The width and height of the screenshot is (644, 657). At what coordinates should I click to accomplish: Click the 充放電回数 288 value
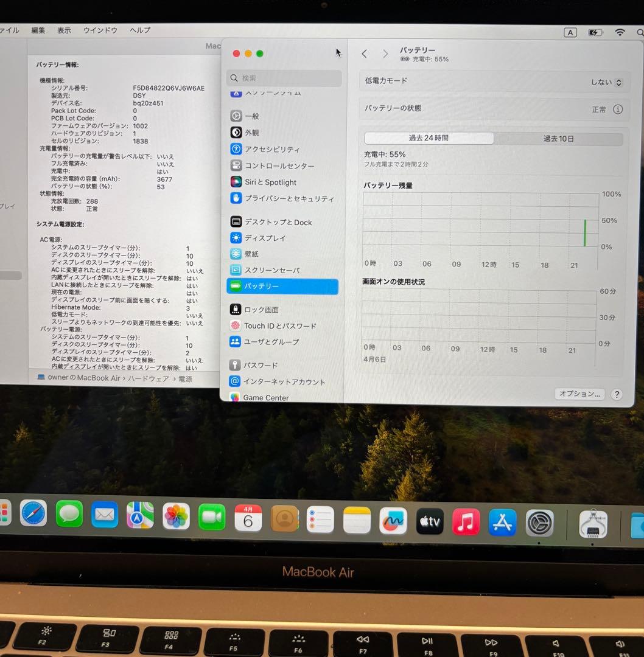(x=92, y=201)
